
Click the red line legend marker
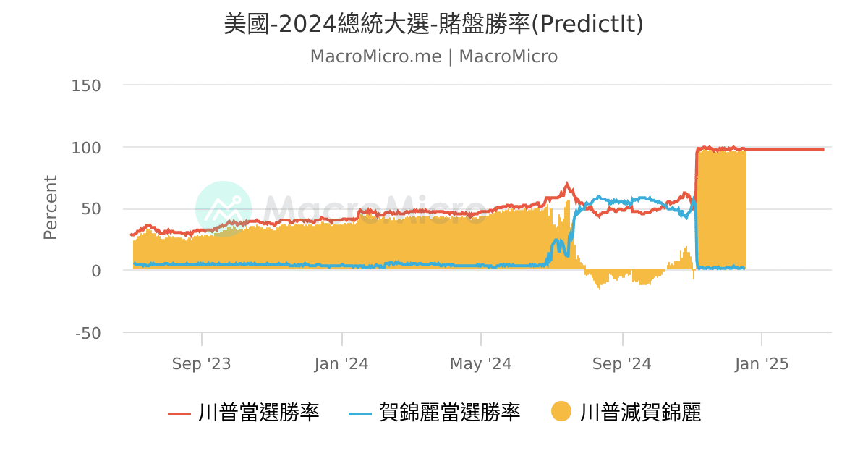tap(179, 413)
